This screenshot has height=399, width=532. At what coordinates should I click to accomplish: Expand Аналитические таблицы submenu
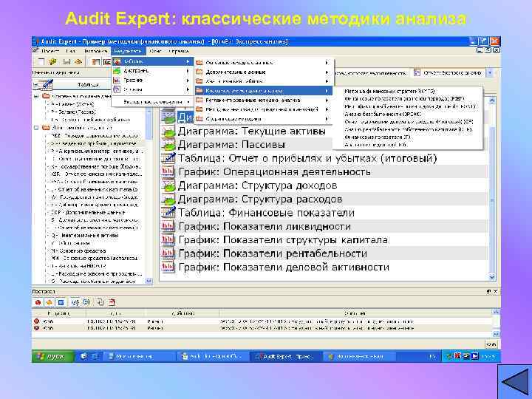pyautogui.click(x=263, y=81)
